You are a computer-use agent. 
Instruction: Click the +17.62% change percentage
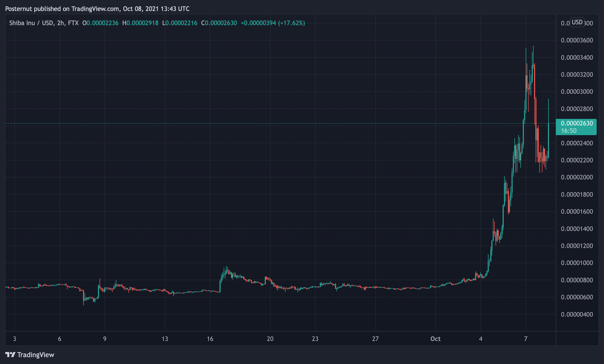(x=291, y=23)
